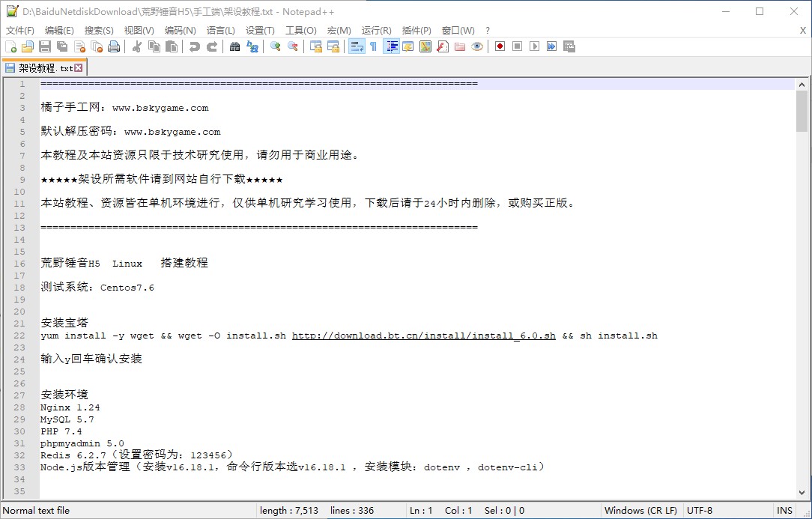Open the 插件(P) menu

pos(416,31)
